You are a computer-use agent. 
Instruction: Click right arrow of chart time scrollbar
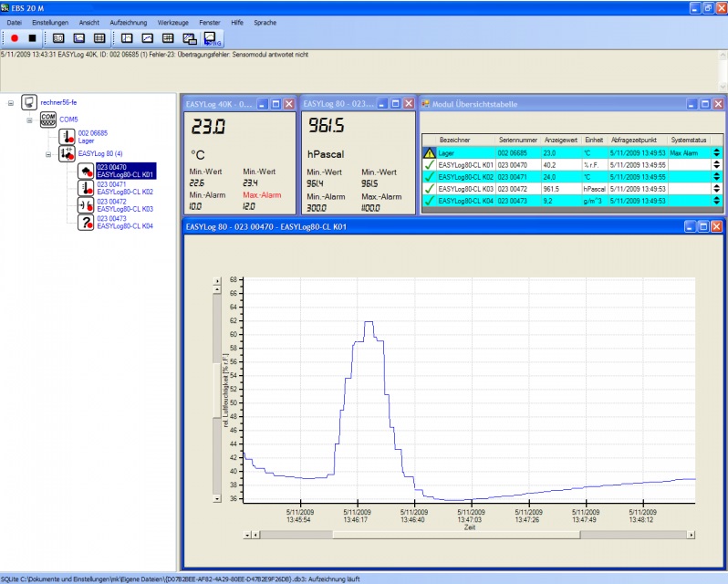tap(692, 535)
